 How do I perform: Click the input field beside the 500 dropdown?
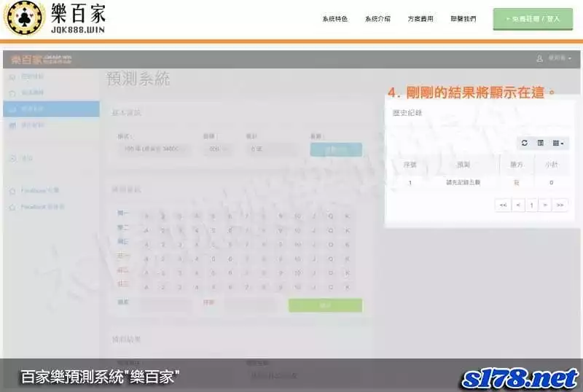click(272, 149)
